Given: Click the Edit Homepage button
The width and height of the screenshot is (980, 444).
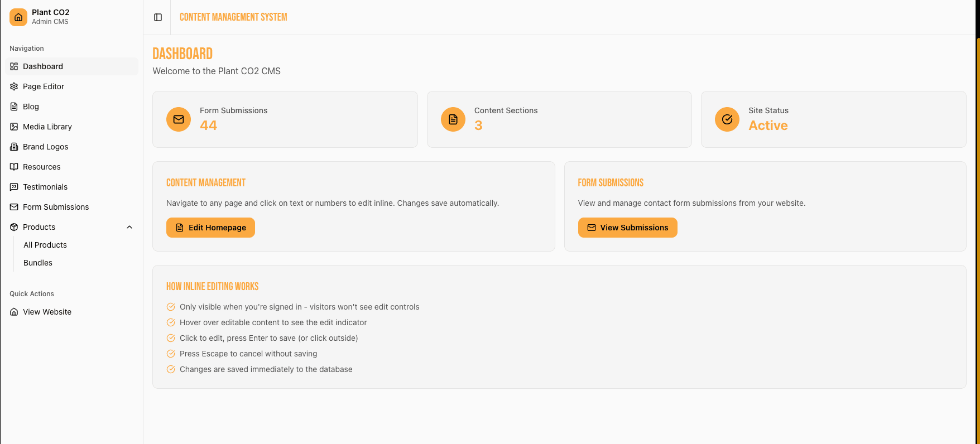Looking at the screenshot, I should pyautogui.click(x=210, y=228).
